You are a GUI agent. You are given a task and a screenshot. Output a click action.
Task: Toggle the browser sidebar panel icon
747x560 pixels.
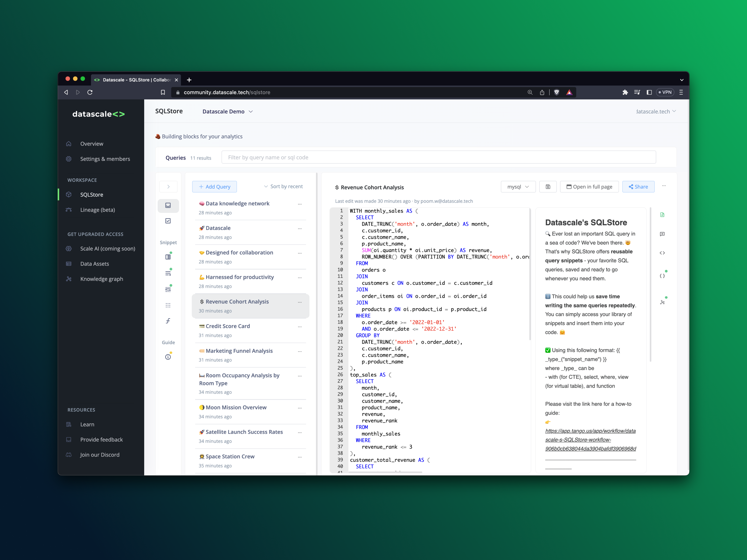point(649,92)
